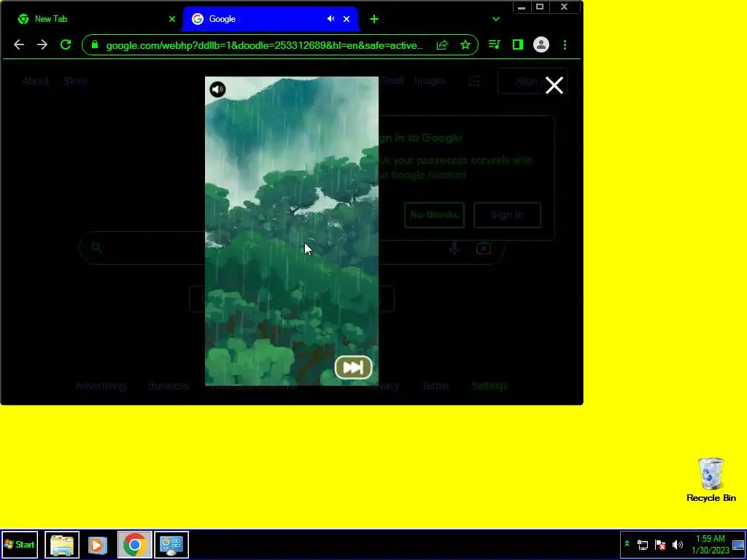View site information lock icon
The image size is (747, 560).
(x=95, y=44)
